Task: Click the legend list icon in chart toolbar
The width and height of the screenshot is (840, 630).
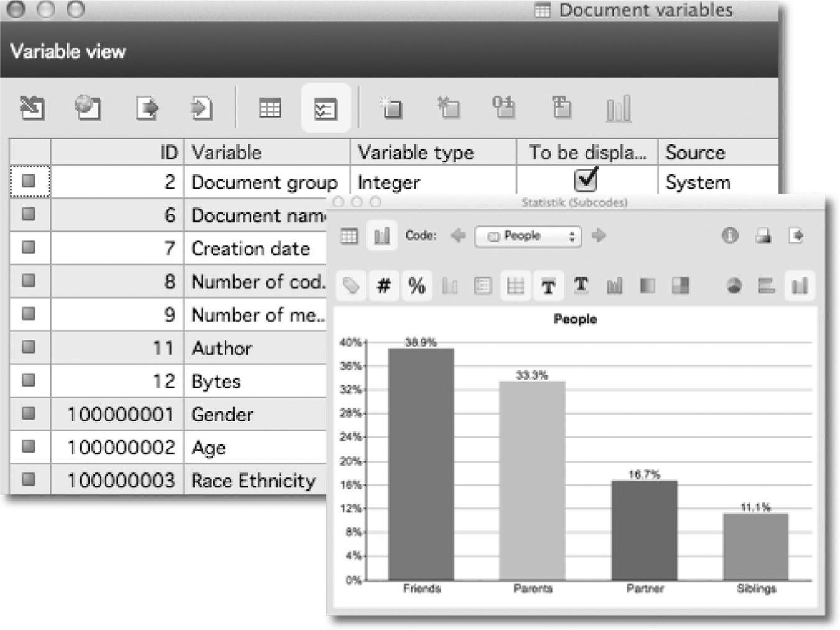Action: pos(482,286)
